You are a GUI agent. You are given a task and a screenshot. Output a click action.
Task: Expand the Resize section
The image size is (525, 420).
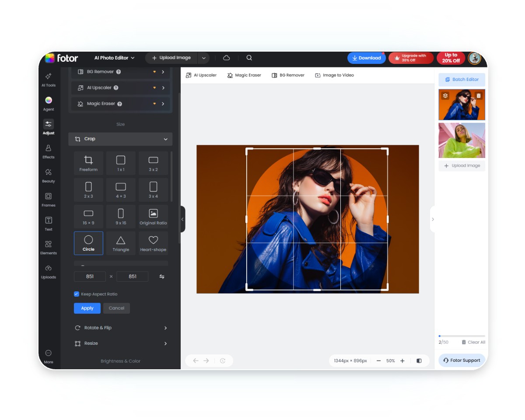click(x=120, y=343)
